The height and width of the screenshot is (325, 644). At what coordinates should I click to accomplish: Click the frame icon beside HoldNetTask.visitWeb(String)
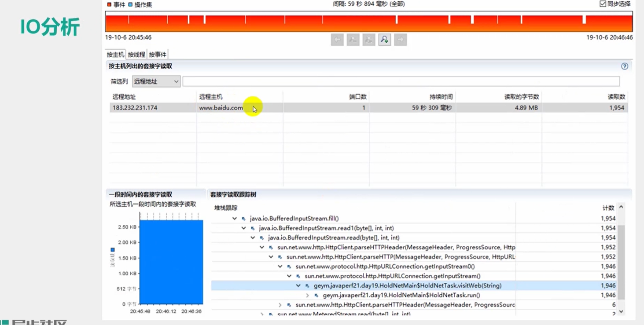pos(307,286)
